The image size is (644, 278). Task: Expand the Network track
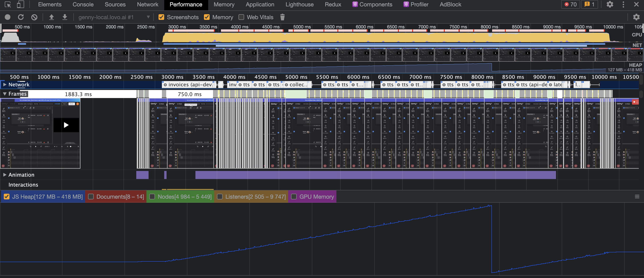tap(4, 85)
